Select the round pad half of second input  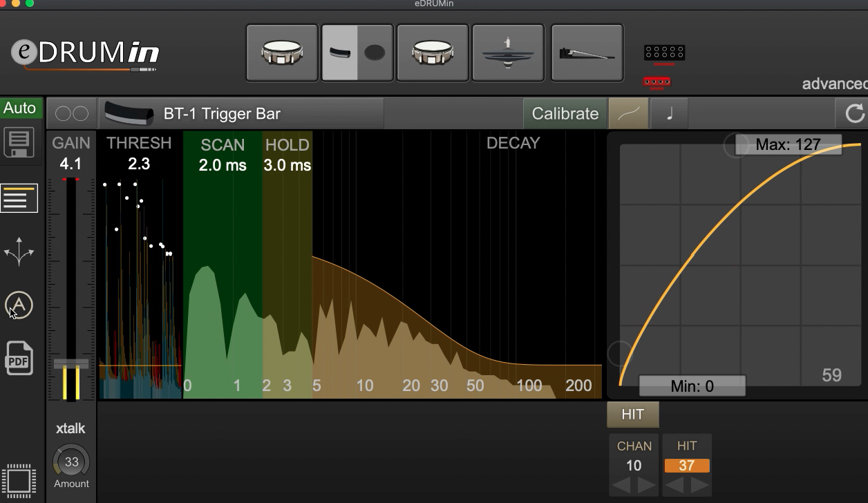pos(375,53)
